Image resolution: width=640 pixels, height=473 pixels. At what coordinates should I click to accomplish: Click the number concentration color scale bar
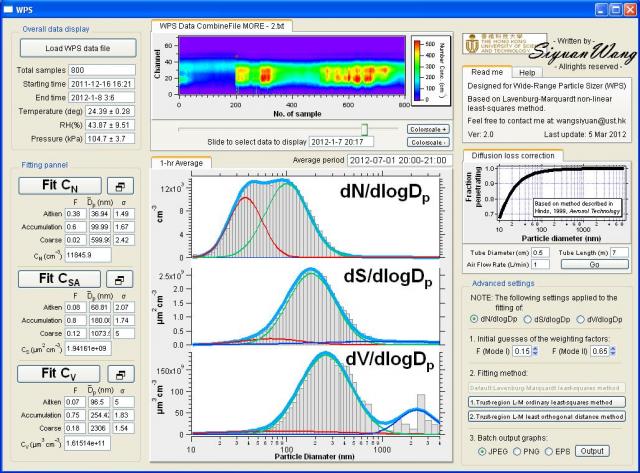click(418, 70)
